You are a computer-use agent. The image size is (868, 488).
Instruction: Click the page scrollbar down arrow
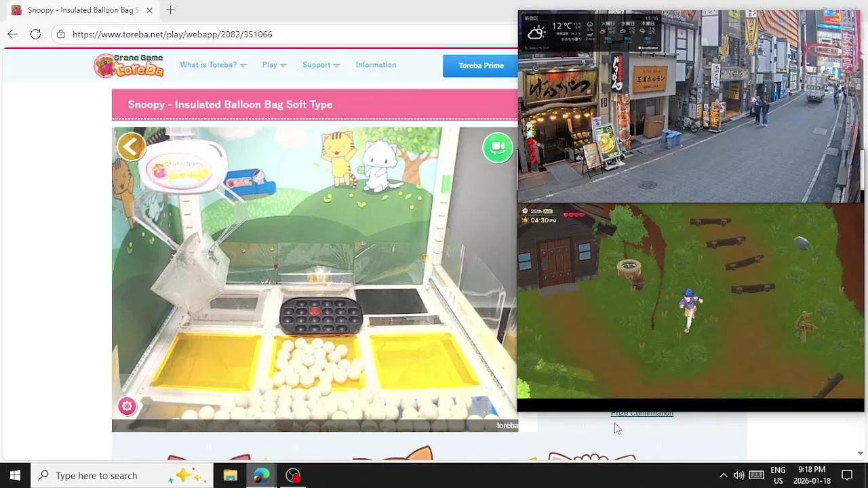pyautogui.click(x=861, y=453)
